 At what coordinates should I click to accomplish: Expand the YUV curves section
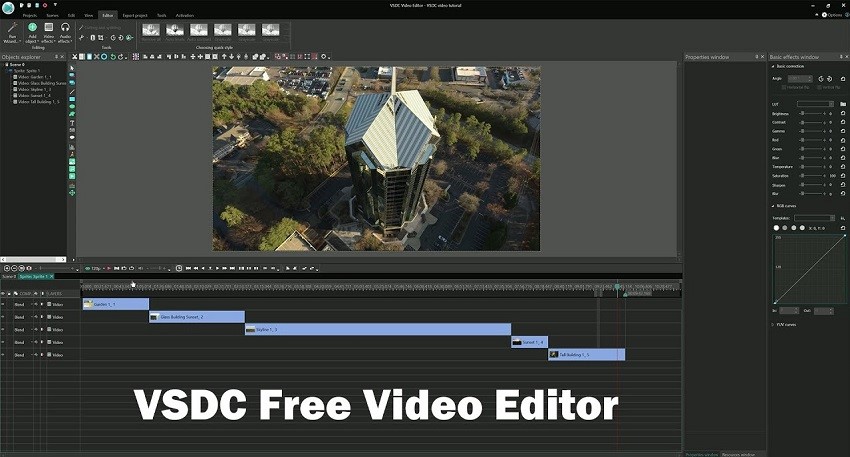point(773,325)
